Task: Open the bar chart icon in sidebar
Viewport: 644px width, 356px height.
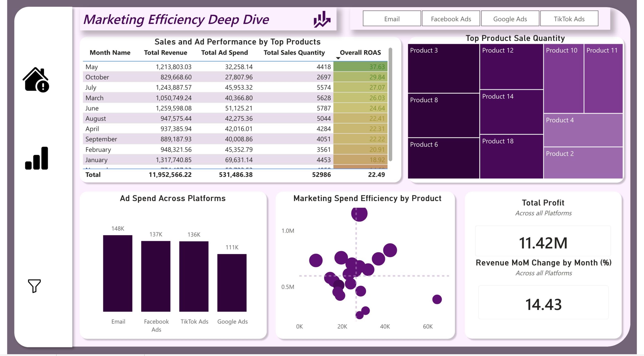Action: pos(36,158)
